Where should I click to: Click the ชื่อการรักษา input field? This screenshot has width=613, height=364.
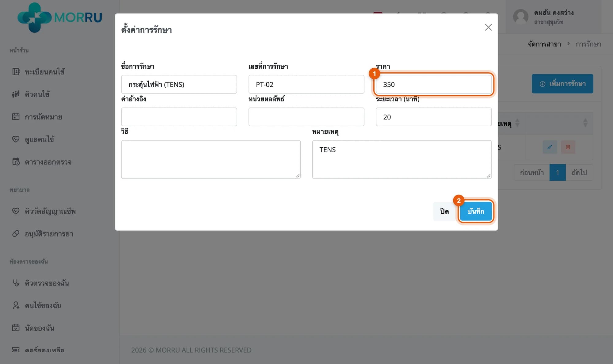tap(179, 84)
